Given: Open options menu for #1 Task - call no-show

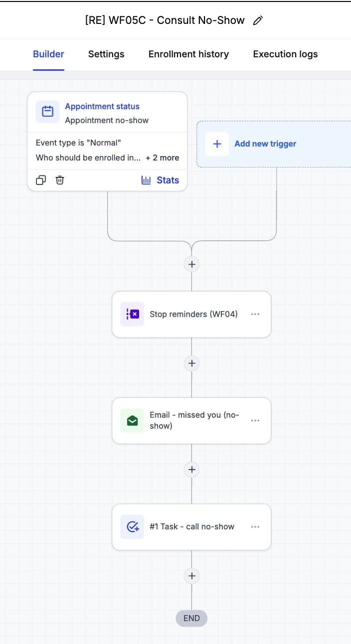Looking at the screenshot, I should [255, 526].
